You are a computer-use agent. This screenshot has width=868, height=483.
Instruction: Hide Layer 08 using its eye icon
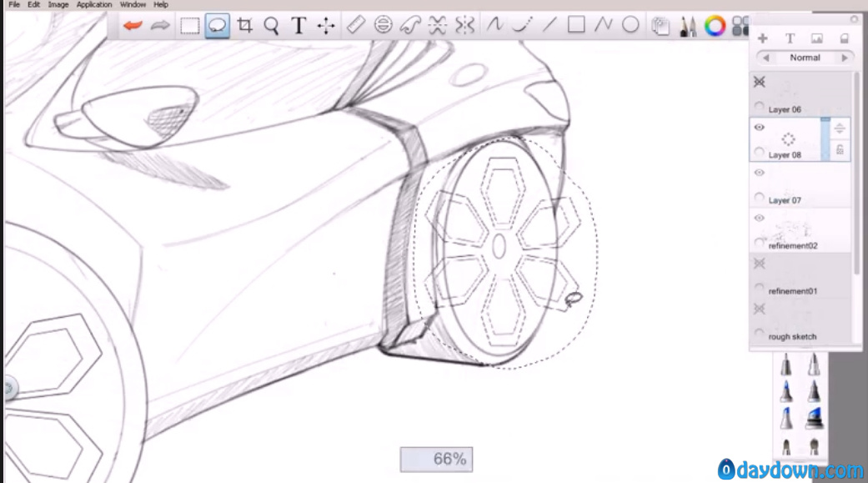tap(760, 128)
